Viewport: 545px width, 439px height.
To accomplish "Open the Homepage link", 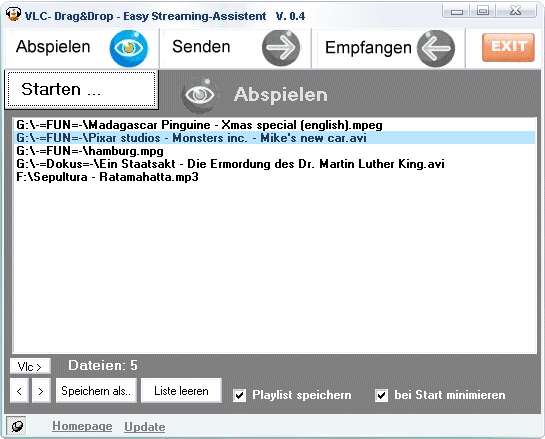I will tap(82, 426).
